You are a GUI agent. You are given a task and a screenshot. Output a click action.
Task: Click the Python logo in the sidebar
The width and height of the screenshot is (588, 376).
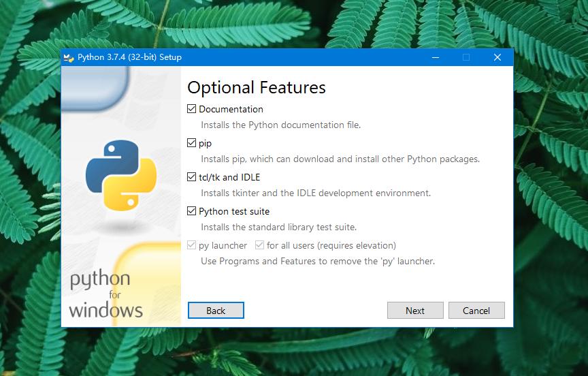[x=121, y=175]
